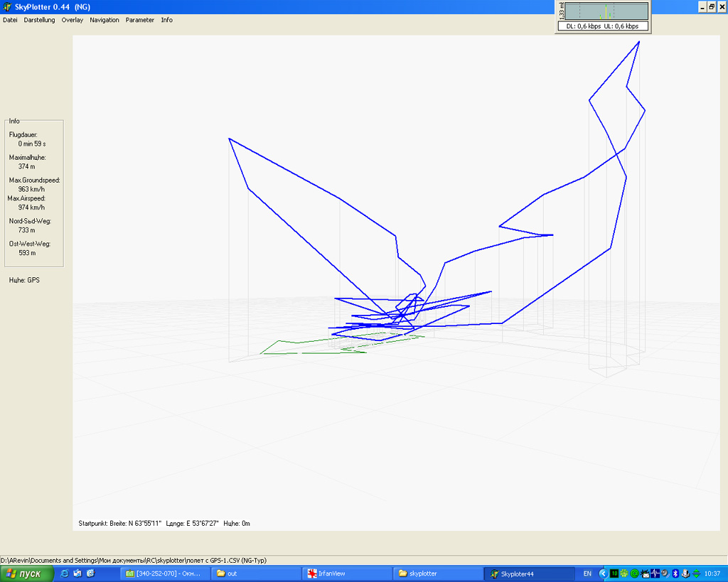Open the Parameter menu
Viewport: 728px width, 582px height.
pos(139,20)
